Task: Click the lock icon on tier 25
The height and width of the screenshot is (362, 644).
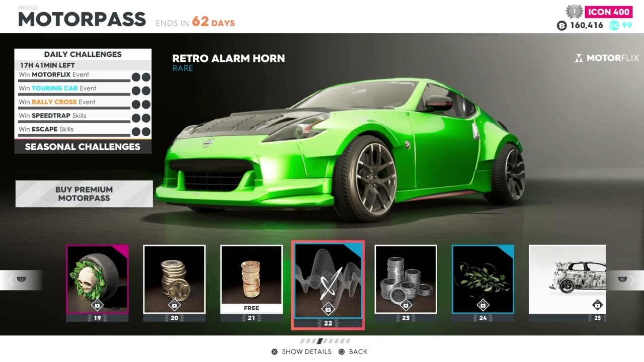Action: click(597, 305)
